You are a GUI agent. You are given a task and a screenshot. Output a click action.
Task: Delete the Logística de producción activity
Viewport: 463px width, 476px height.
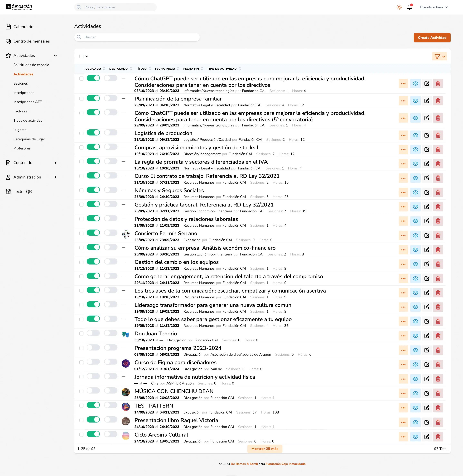(438, 135)
